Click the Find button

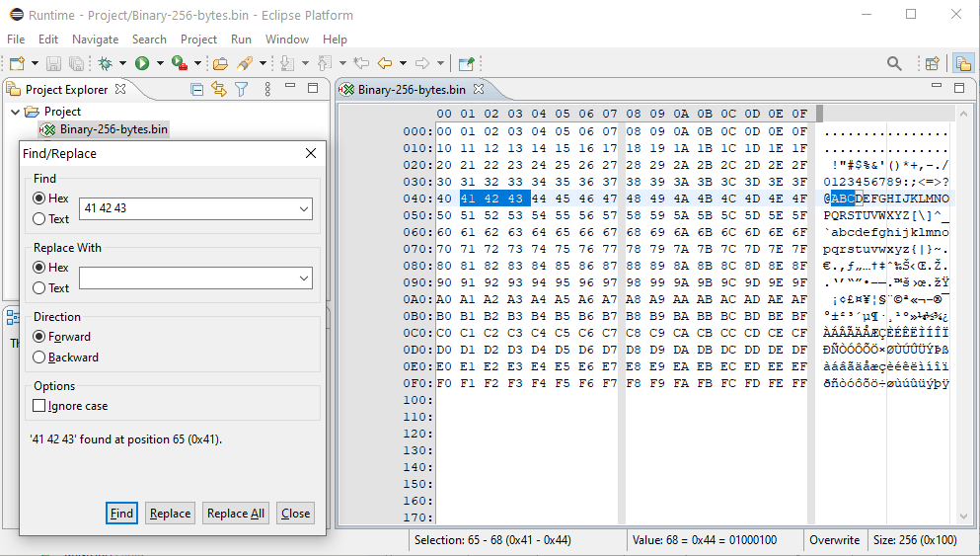(x=121, y=514)
